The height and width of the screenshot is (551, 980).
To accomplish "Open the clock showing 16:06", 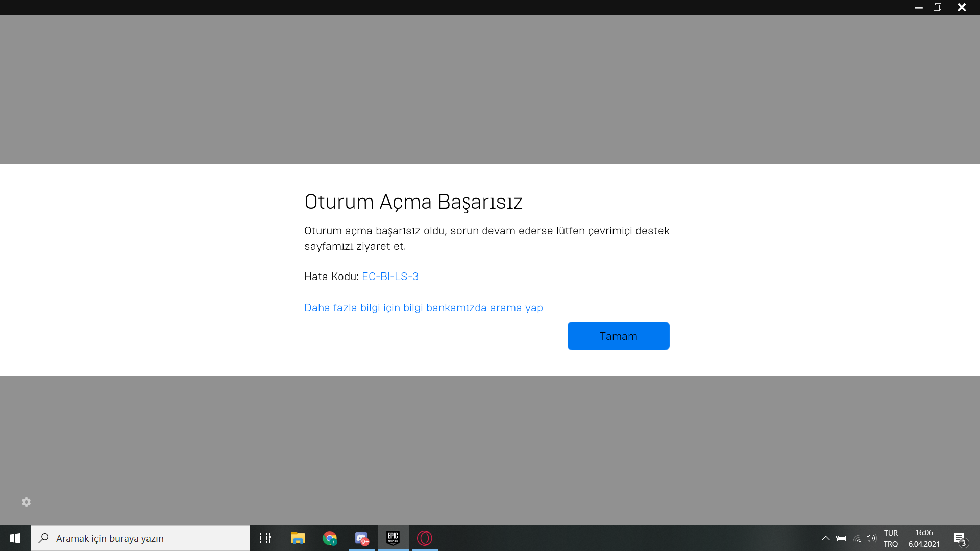I will [924, 538].
